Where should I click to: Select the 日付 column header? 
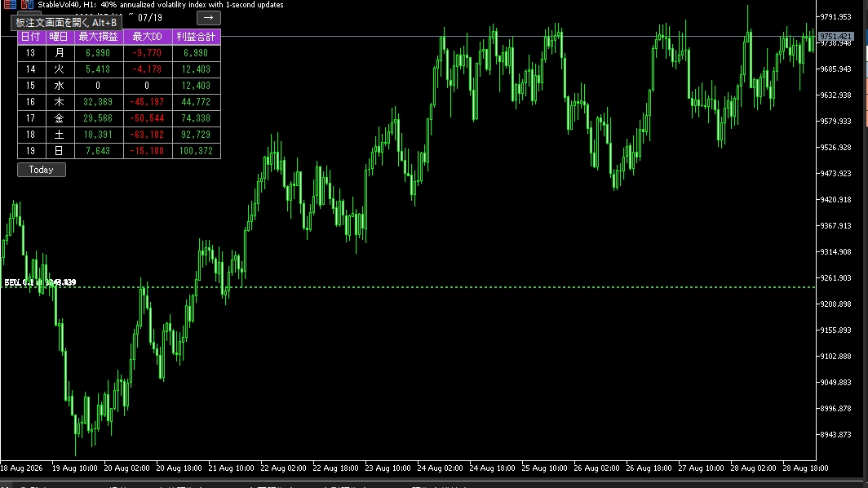(x=30, y=37)
